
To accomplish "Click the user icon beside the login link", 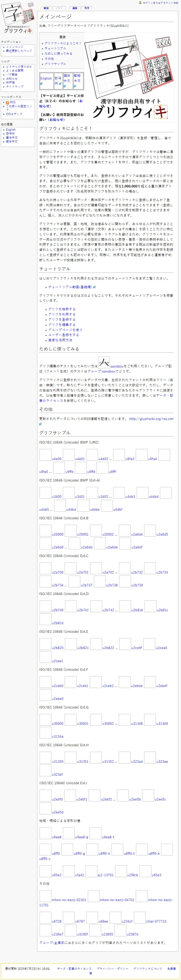I will pyautogui.click(x=140, y=3).
